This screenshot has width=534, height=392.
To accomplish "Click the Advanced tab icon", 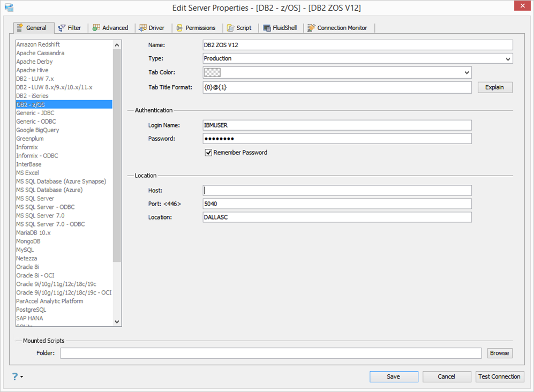I will pyautogui.click(x=96, y=28).
